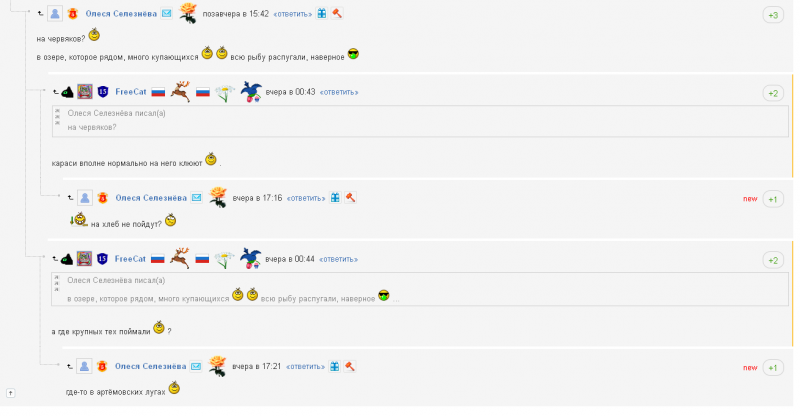The height and width of the screenshot is (416, 800).
Task: Click the thread arrow before the 17:16 comment
Action: [x=70, y=198]
